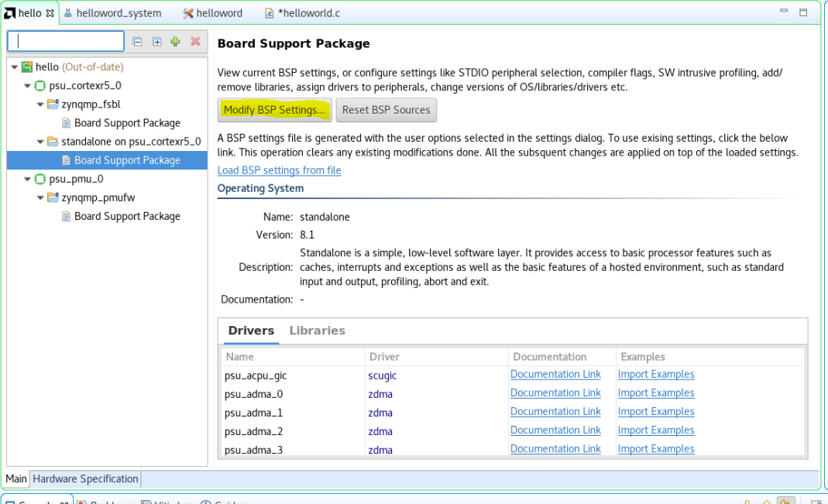
Task: Click the platform tree filter text field
Action: click(66, 42)
